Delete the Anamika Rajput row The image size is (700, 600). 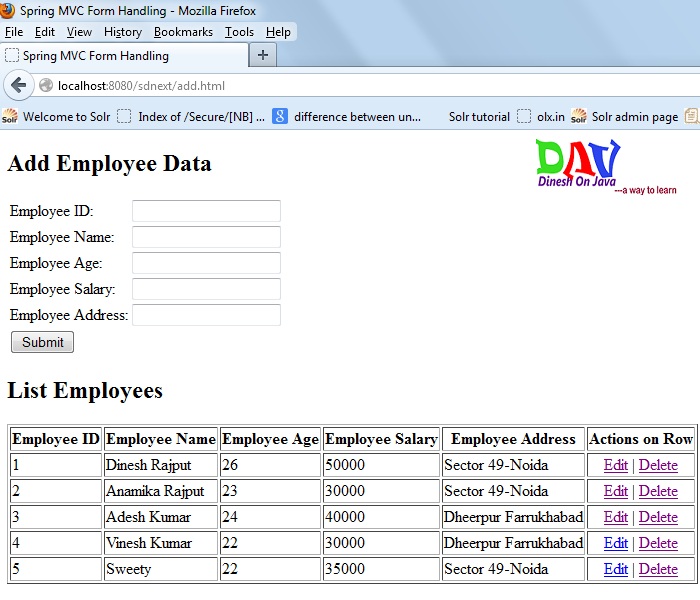click(x=658, y=491)
